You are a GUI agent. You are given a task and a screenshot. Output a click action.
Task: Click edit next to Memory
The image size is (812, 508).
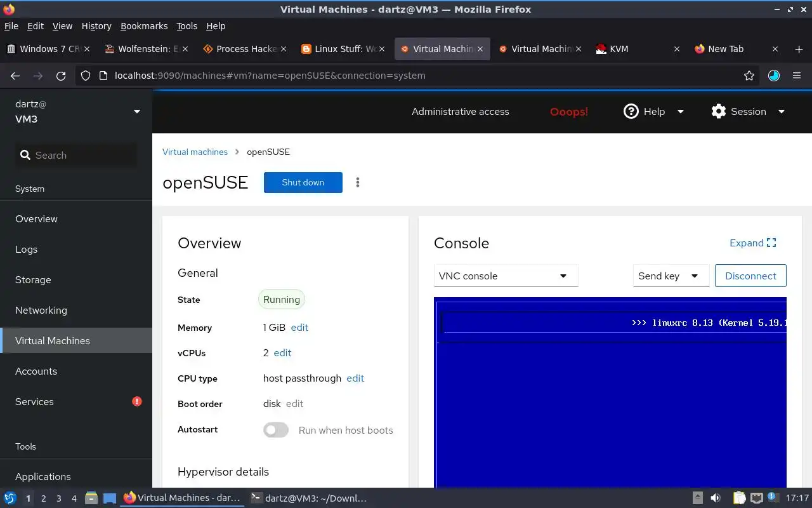click(x=299, y=328)
